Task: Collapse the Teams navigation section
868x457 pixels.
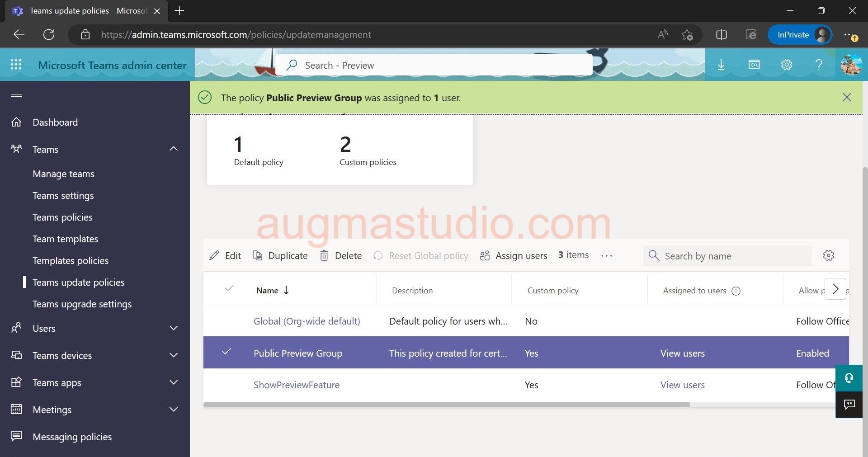Action: click(173, 149)
